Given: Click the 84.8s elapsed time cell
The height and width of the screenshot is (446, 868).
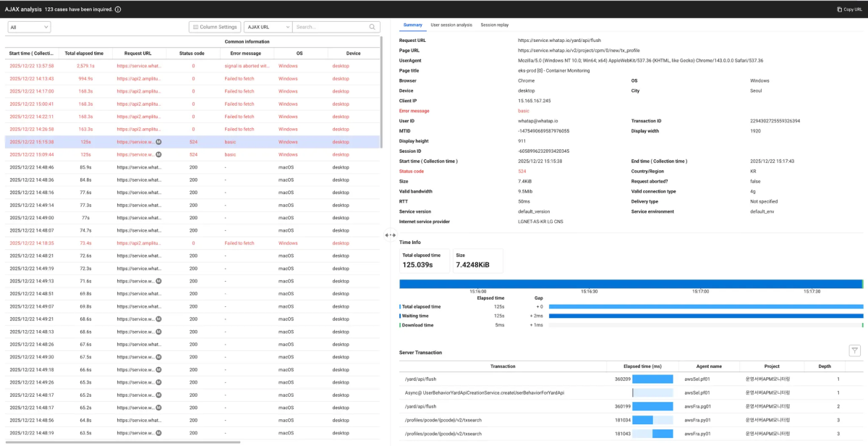Looking at the screenshot, I should point(85,180).
